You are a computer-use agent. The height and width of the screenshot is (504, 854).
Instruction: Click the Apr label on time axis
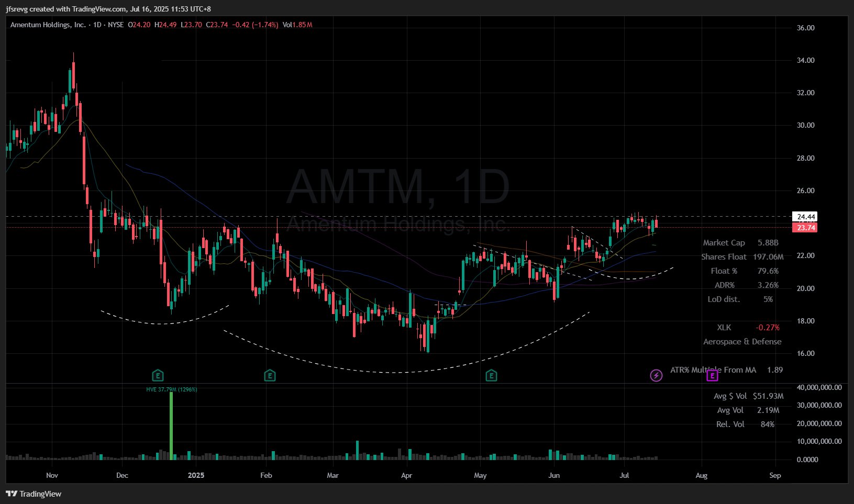pyautogui.click(x=406, y=475)
